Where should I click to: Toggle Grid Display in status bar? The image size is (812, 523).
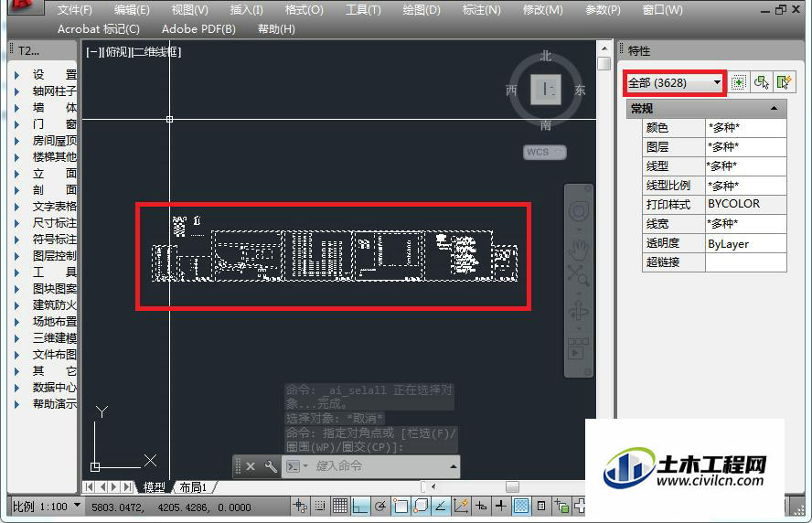coord(340,506)
